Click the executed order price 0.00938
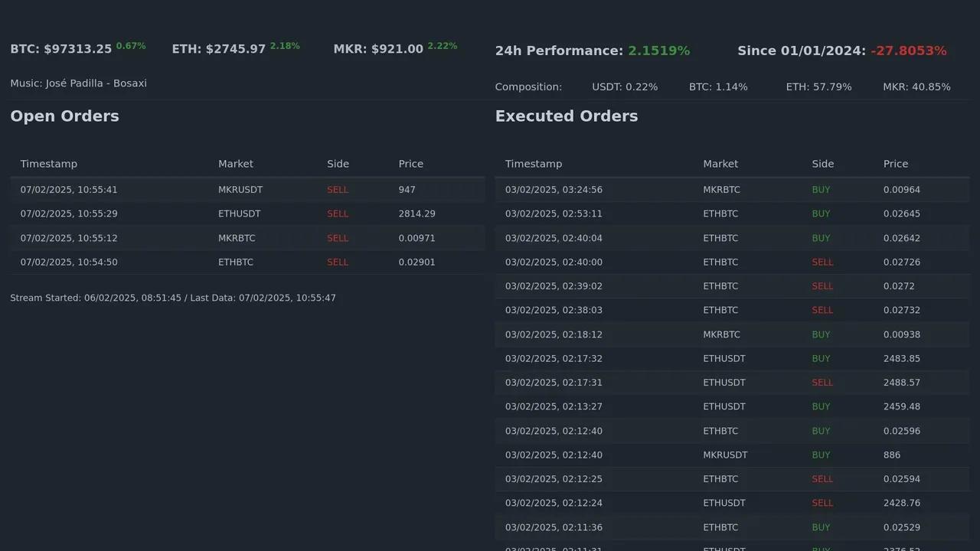980x551 pixels. 902,334
